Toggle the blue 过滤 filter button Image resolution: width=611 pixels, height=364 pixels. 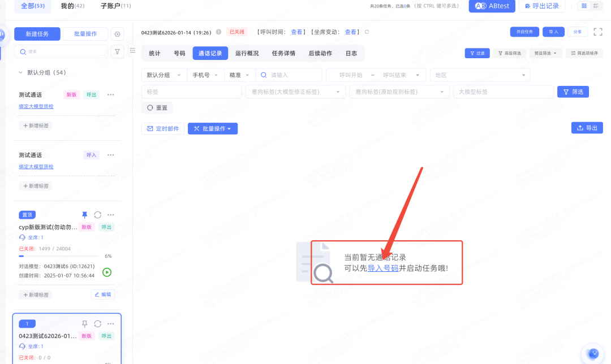[x=477, y=53]
